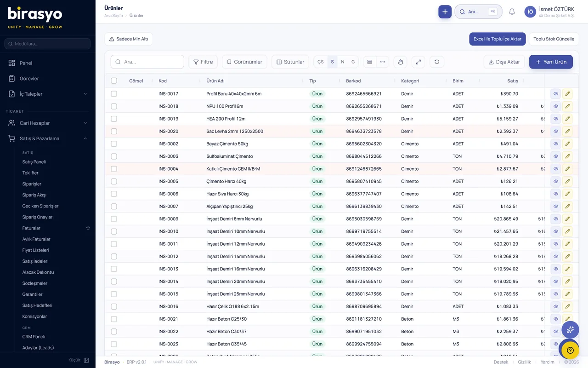588x368 pixels.
Task: Edit product INS-0017 with pencil icon
Action: point(567,94)
